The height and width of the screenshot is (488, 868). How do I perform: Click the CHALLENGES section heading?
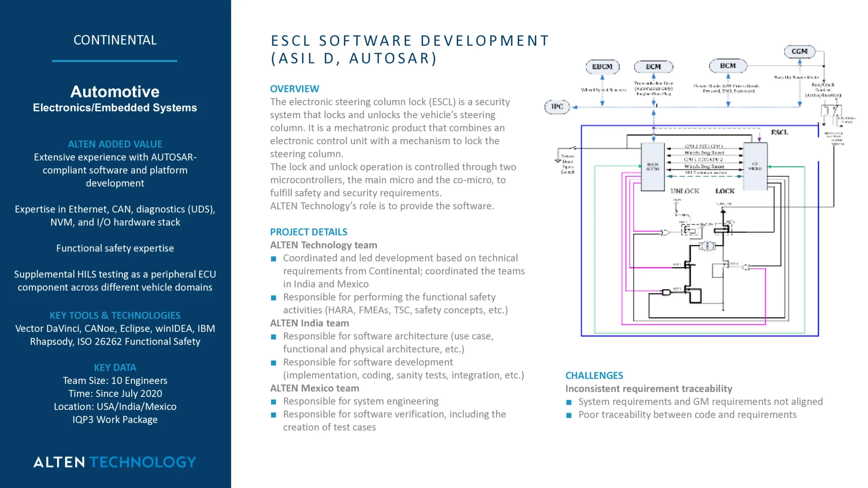[x=594, y=375]
